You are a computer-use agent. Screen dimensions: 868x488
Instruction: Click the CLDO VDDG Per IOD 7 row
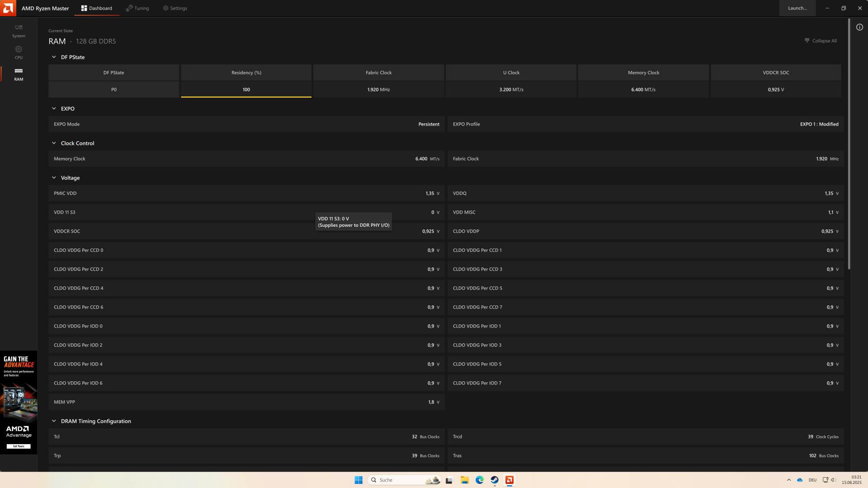(x=646, y=383)
